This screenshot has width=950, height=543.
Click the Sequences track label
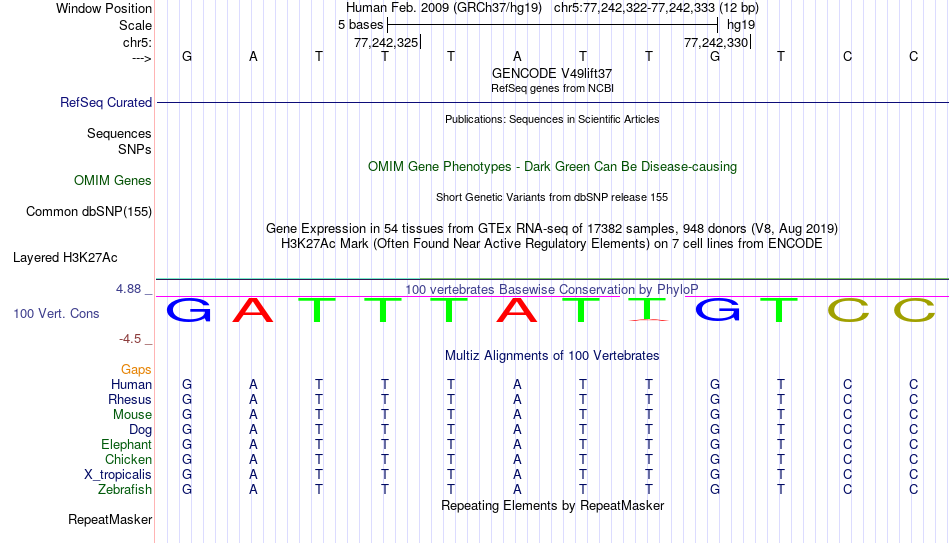(x=119, y=133)
